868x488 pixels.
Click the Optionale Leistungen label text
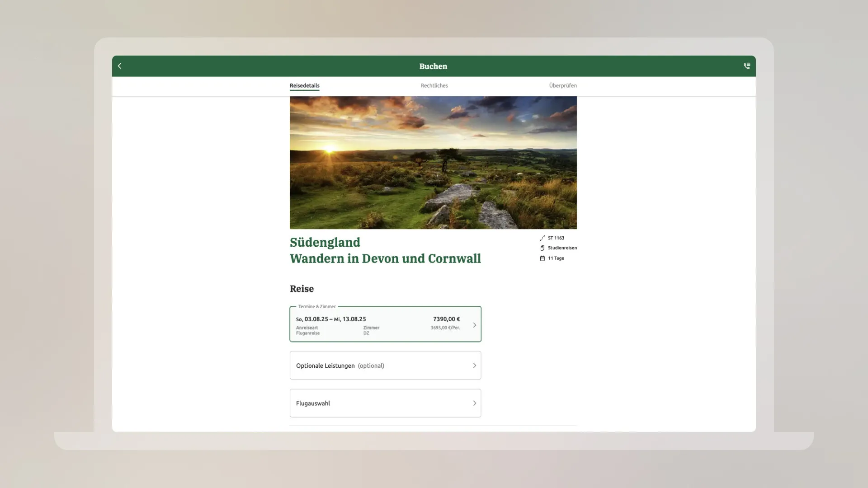pyautogui.click(x=325, y=366)
